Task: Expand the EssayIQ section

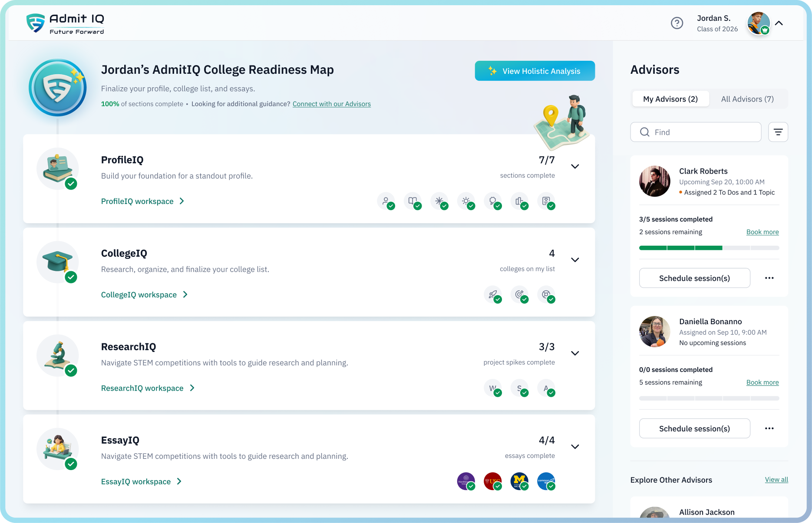Action: click(575, 447)
